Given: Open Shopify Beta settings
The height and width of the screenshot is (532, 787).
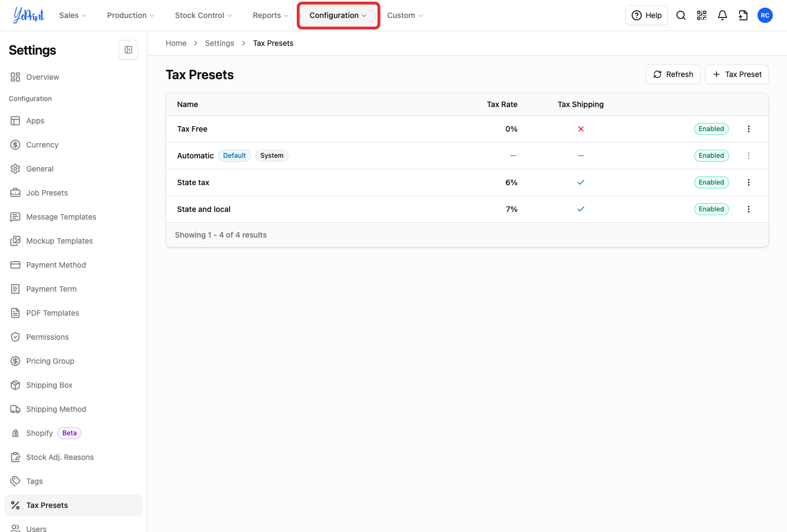Looking at the screenshot, I should click(x=73, y=433).
